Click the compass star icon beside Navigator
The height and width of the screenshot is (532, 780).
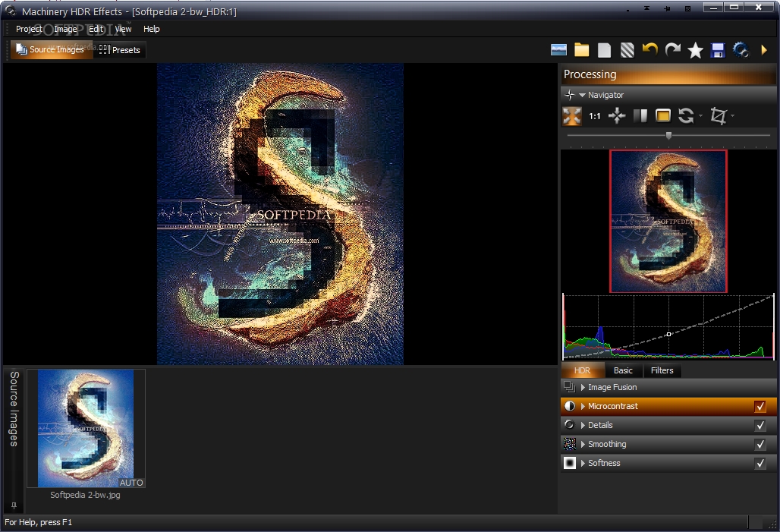(x=570, y=95)
